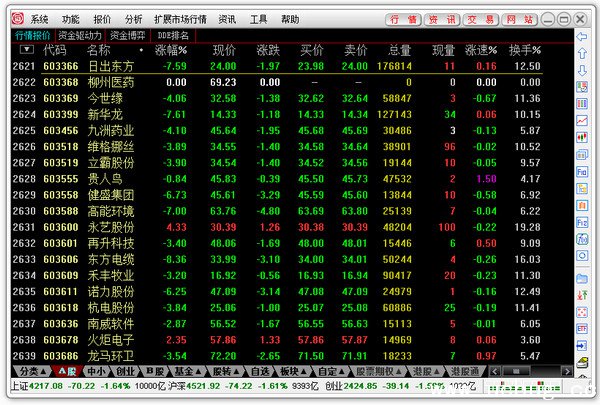This screenshot has height=405, width=600.
Task: Switch to the DDE排名 tab
Action: pos(173,34)
